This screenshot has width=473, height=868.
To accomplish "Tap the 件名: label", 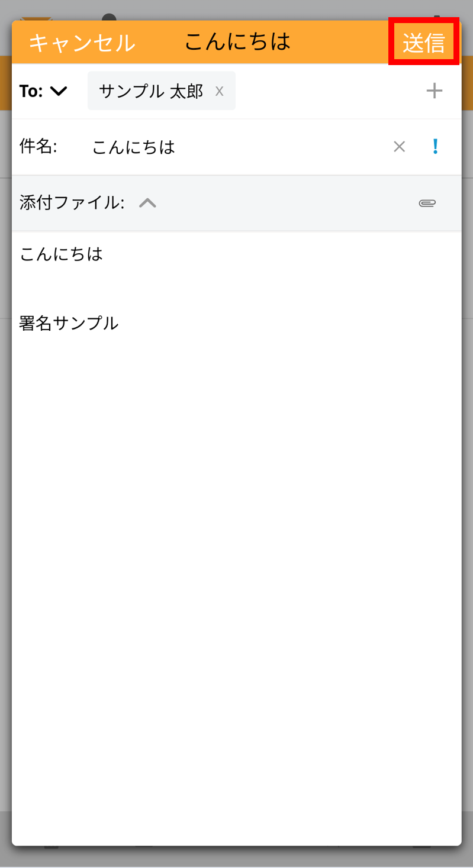I will click(x=38, y=147).
